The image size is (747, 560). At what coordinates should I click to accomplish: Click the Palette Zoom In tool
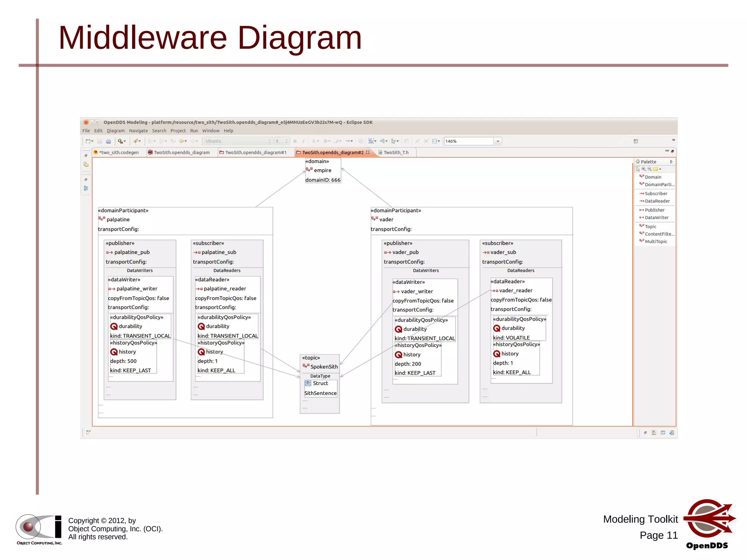[x=644, y=169]
